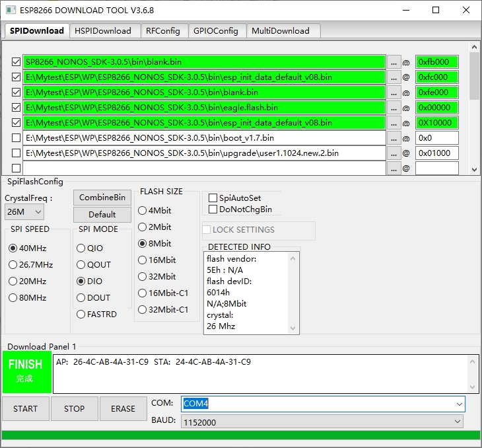Open the RFConfig tab
Image resolution: width=482 pixels, height=448 pixels.
tap(163, 31)
